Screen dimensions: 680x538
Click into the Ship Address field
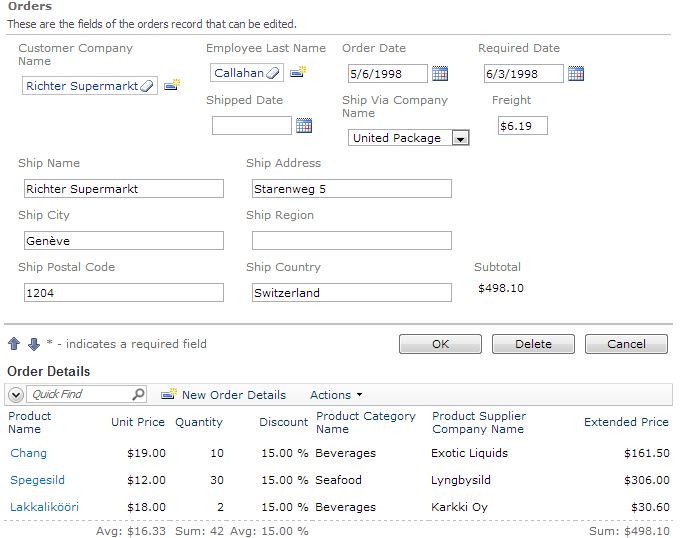351,189
